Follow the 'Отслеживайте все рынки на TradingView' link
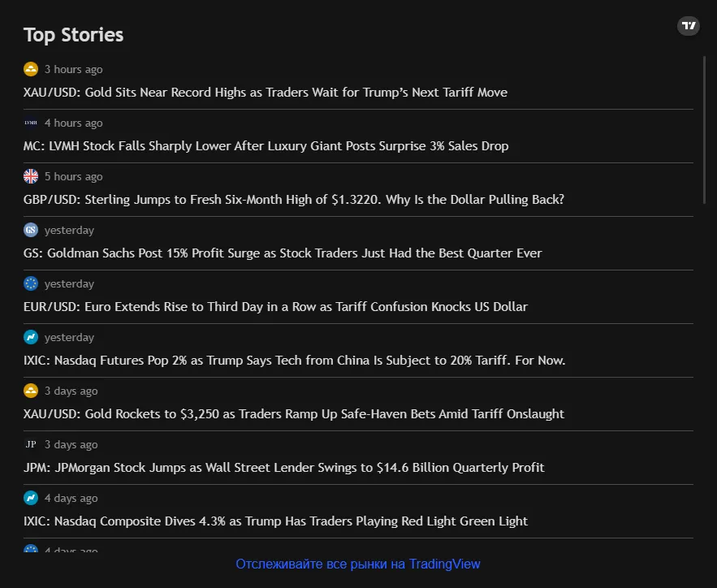The height and width of the screenshot is (588, 717). [x=358, y=564]
